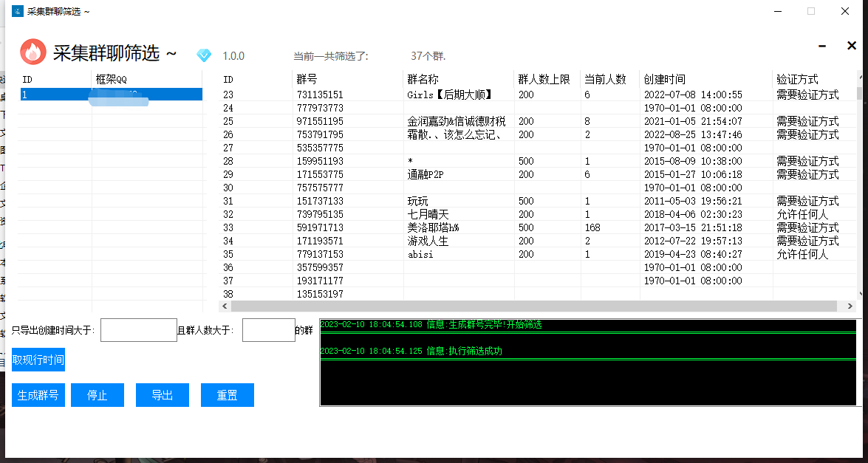
Task: Click group name 七月晴天
Action: coord(428,214)
